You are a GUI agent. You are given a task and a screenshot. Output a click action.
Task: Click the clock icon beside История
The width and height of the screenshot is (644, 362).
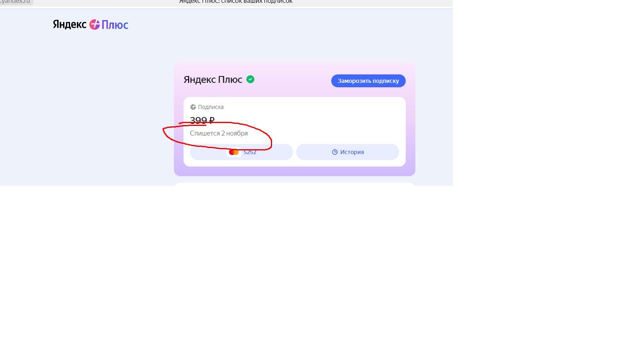335,152
